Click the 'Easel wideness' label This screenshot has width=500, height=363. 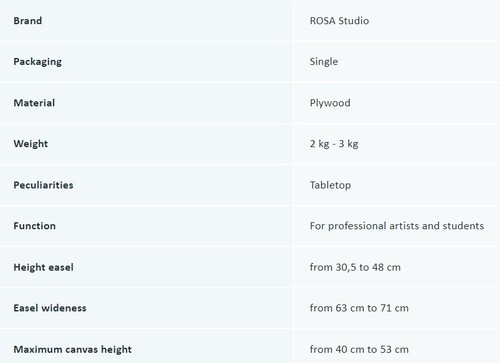click(50, 308)
